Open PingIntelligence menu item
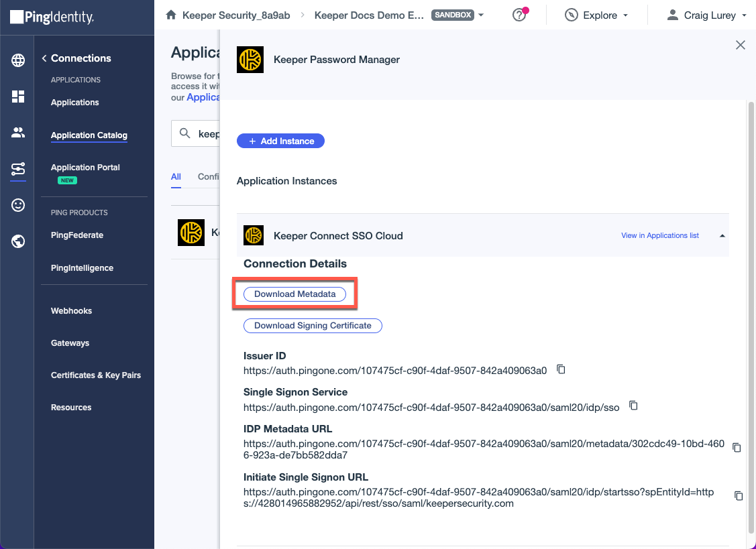 point(82,268)
